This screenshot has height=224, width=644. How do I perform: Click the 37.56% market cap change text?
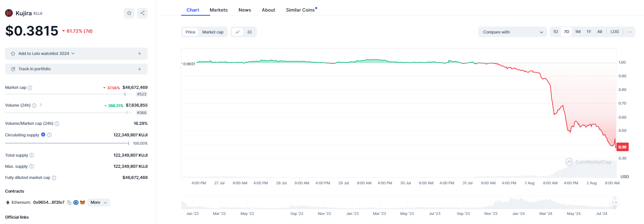pos(114,88)
